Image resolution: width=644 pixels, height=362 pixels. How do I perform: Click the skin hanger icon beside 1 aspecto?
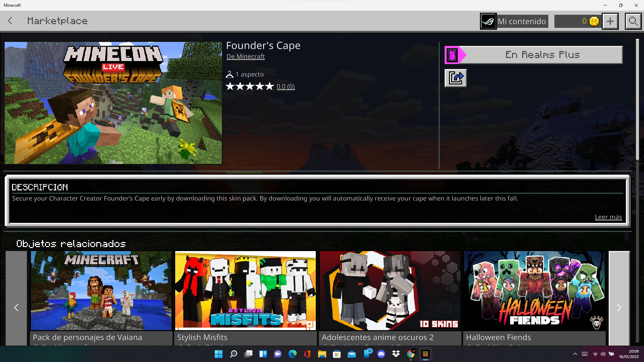230,74
